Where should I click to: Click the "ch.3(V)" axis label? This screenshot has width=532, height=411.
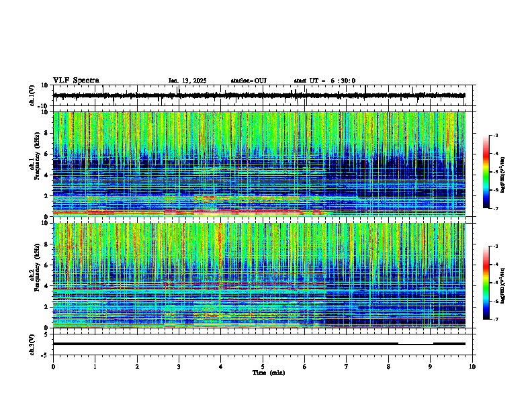point(32,345)
